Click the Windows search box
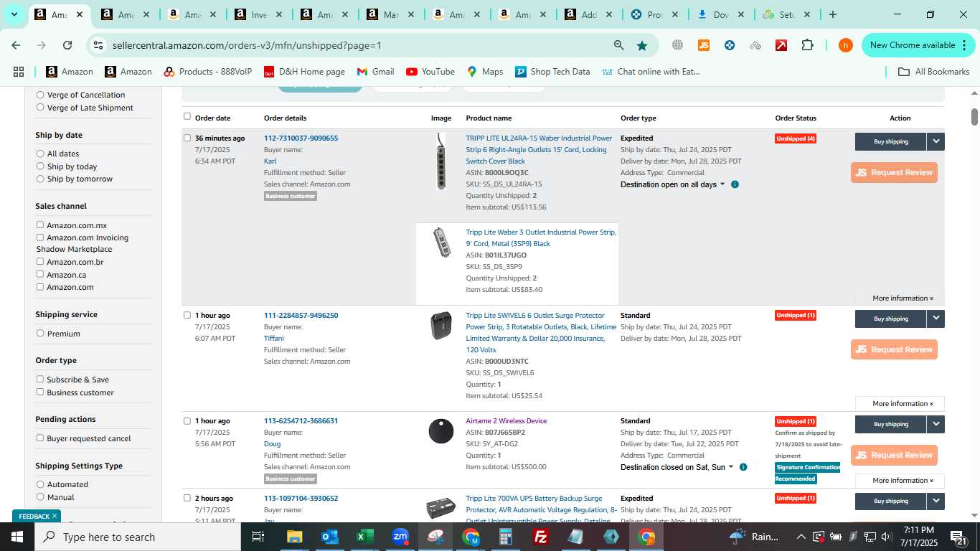The width and height of the screenshot is (980, 551). pos(138,537)
